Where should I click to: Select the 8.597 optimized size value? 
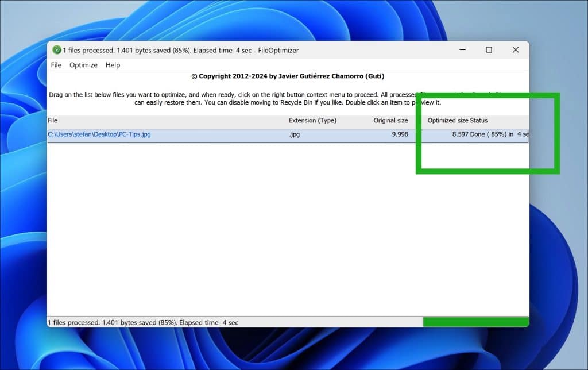click(460, 134)
